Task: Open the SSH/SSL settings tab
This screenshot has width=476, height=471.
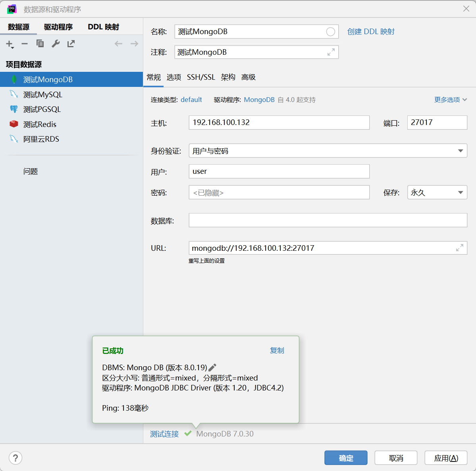Action: click(x=201, y=77)
